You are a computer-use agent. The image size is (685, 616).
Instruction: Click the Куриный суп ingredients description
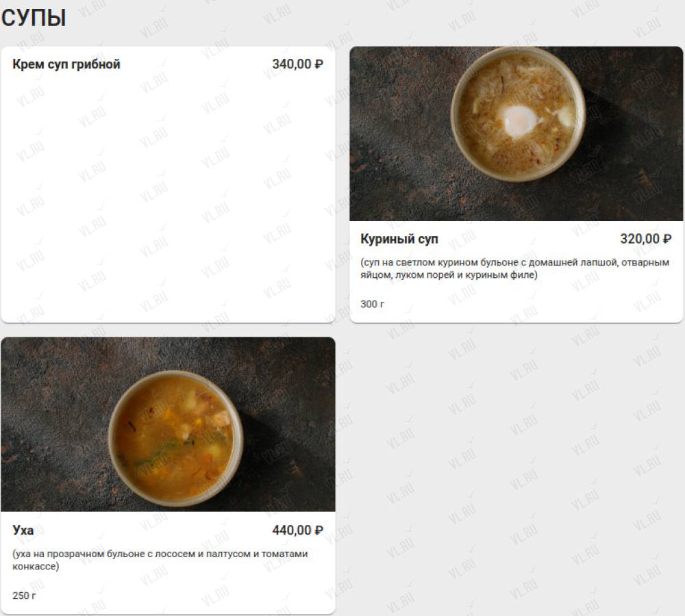point(514,268)
